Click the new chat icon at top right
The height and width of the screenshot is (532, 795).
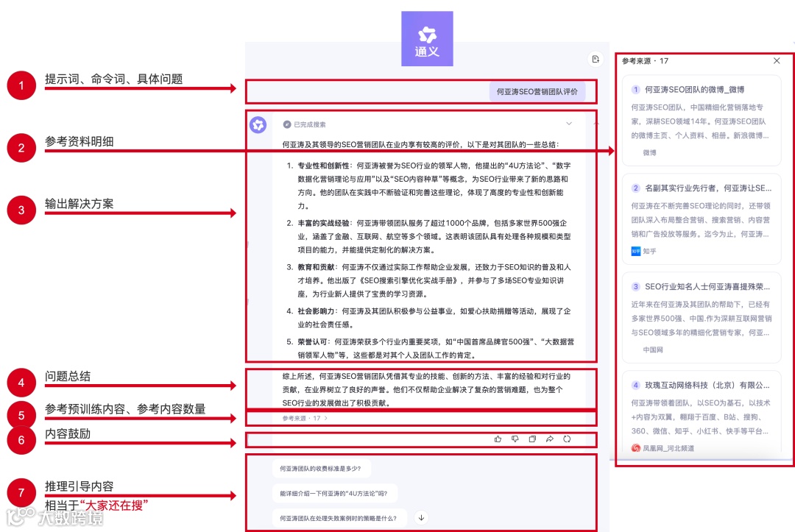point(596,60)
